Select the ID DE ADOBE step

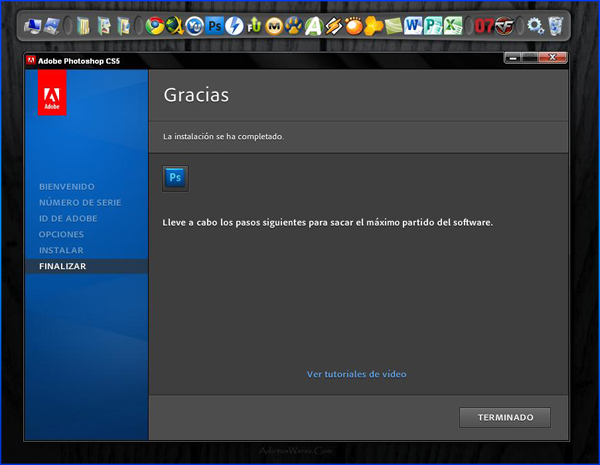68,219
